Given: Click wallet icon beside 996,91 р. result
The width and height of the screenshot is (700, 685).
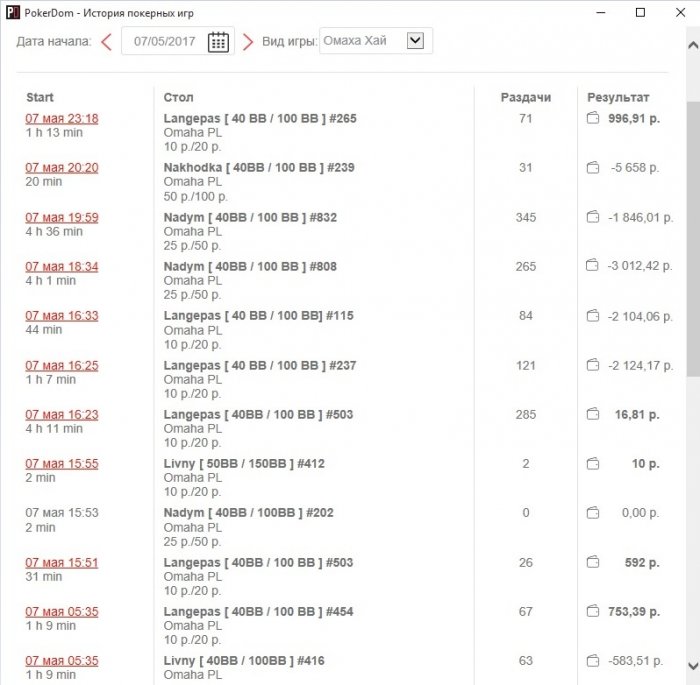Looking at the screenshot, I should (x=592, y=118).
